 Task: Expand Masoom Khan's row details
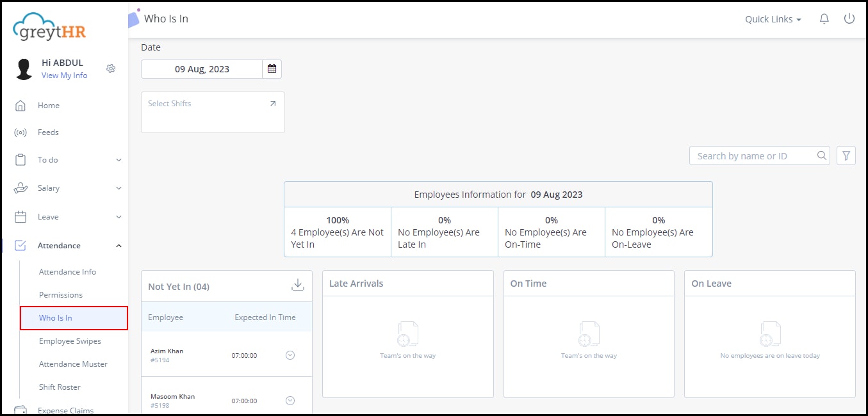(x=290, y=401)
